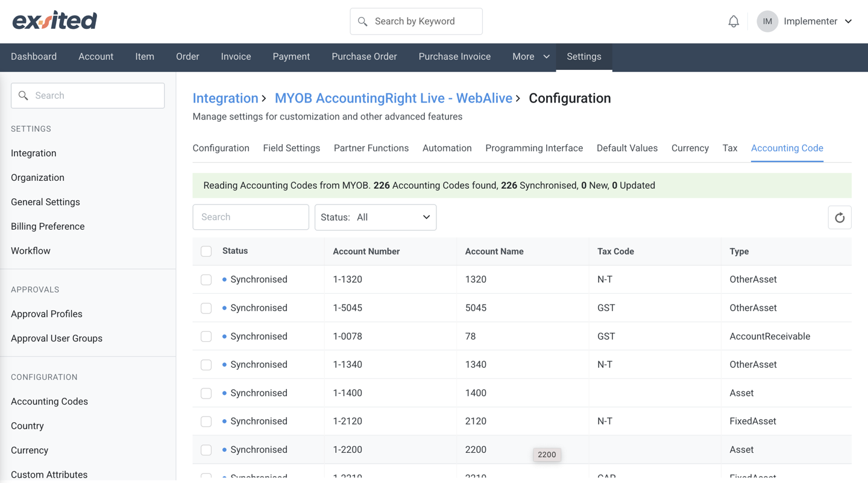Check the row for account 1-2200

(206, 450)
